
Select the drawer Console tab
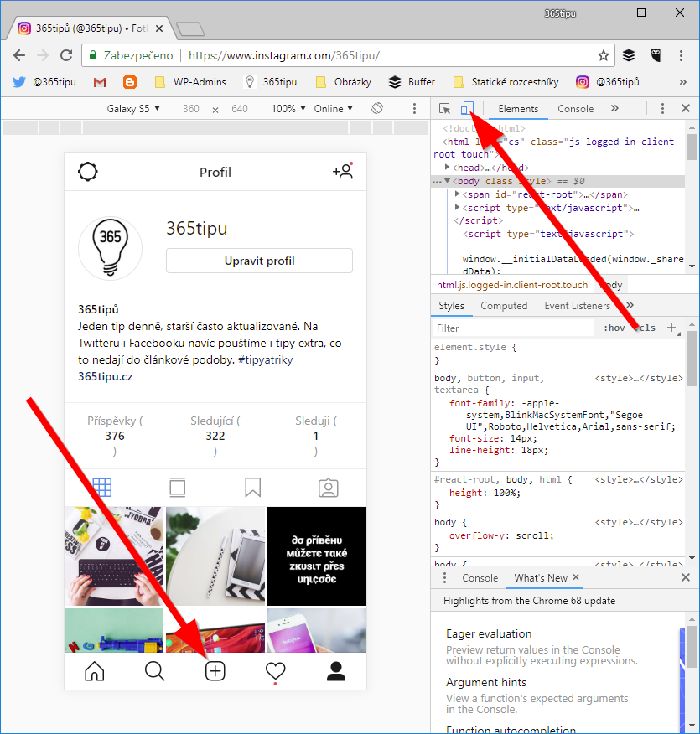coord(480,577)
